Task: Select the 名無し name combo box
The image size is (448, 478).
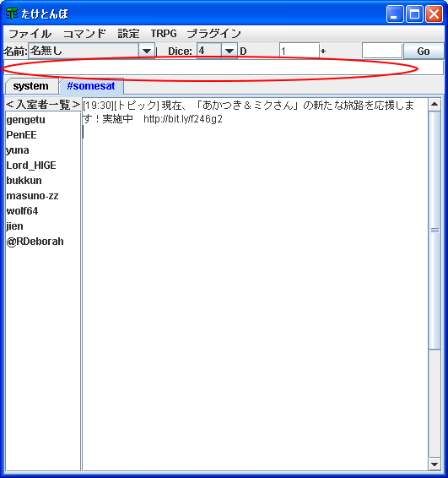Action: point(91,51)
